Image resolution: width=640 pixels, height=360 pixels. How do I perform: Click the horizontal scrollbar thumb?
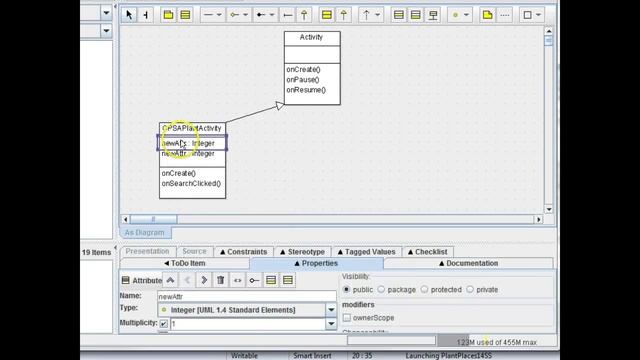153,219
